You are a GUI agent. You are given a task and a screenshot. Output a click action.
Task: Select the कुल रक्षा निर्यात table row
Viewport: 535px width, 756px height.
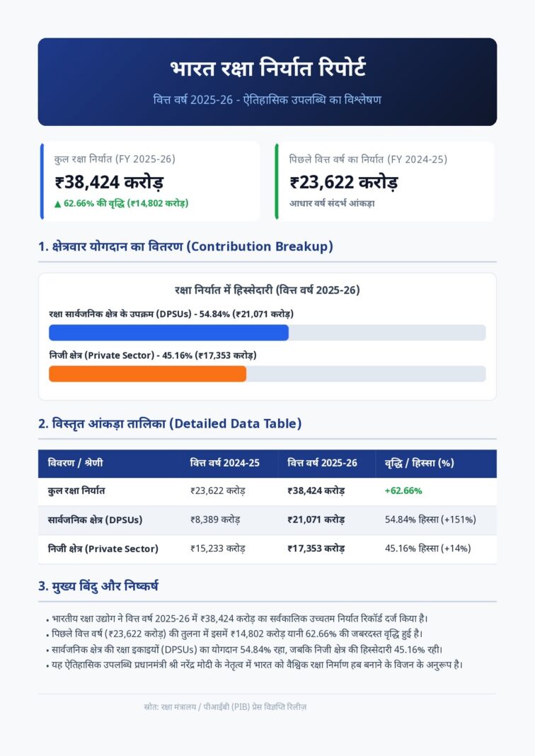(x=267, y=491)
